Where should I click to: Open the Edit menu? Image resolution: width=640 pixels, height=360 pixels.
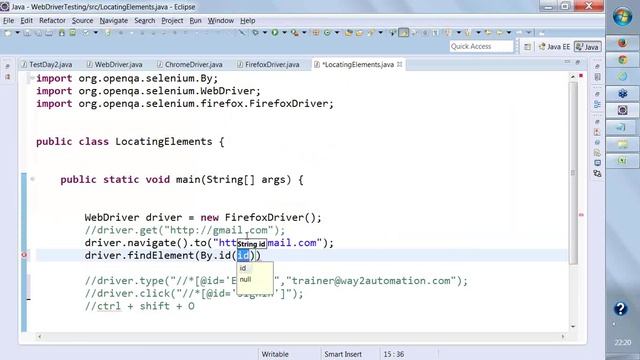[x=27, y=20]
